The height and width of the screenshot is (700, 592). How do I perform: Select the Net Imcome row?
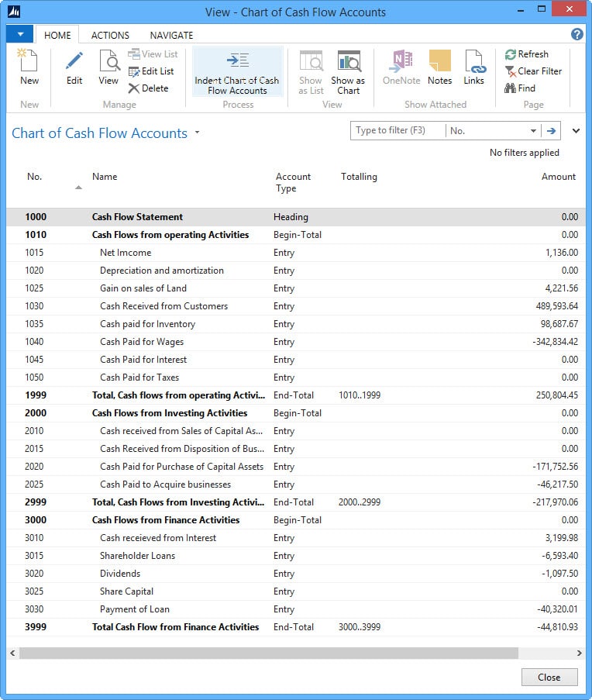click(x=296, y=253)
